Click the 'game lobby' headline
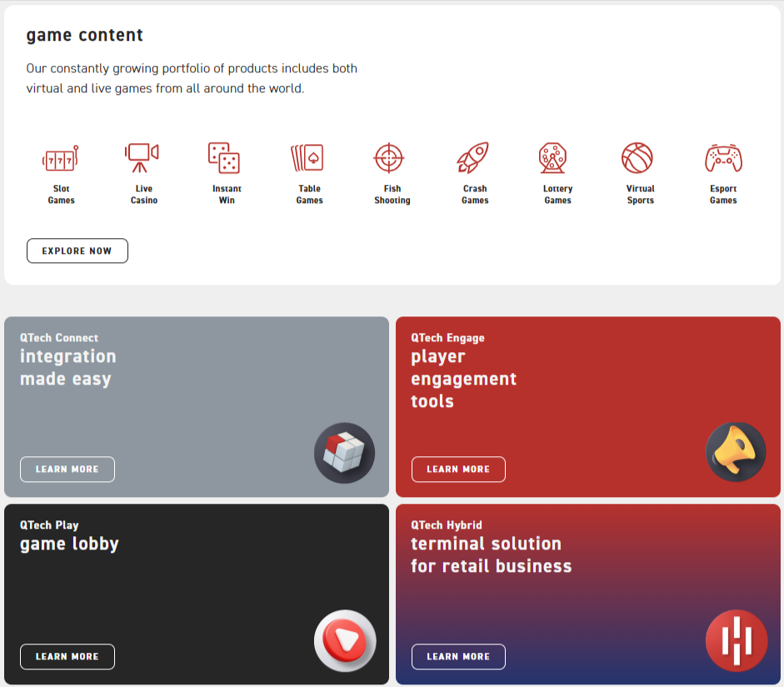This screenshot has height=687, width=784. pyautogui.click(x=69, y=544)
